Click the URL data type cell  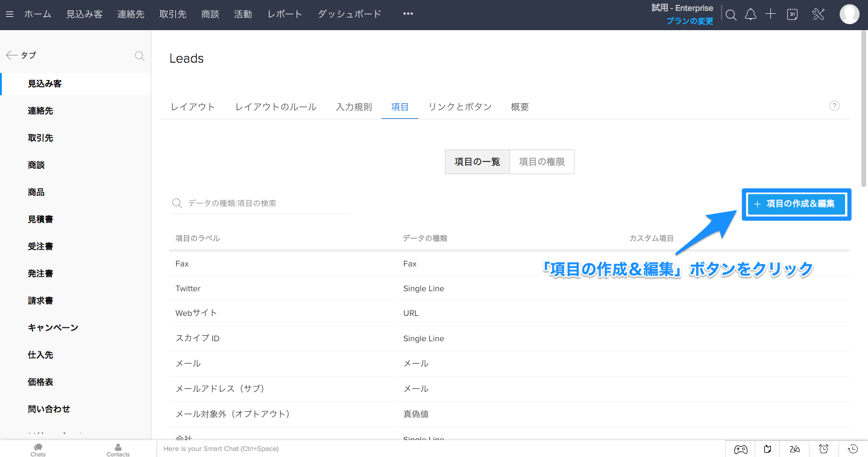pos(410,314)
